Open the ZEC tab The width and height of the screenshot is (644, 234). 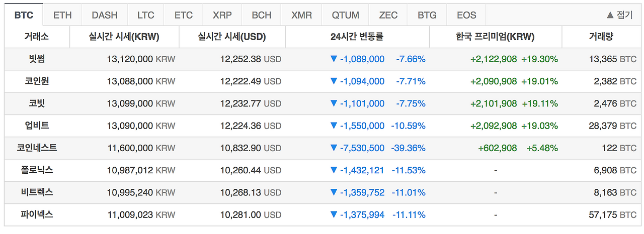[x=388, y=15]
